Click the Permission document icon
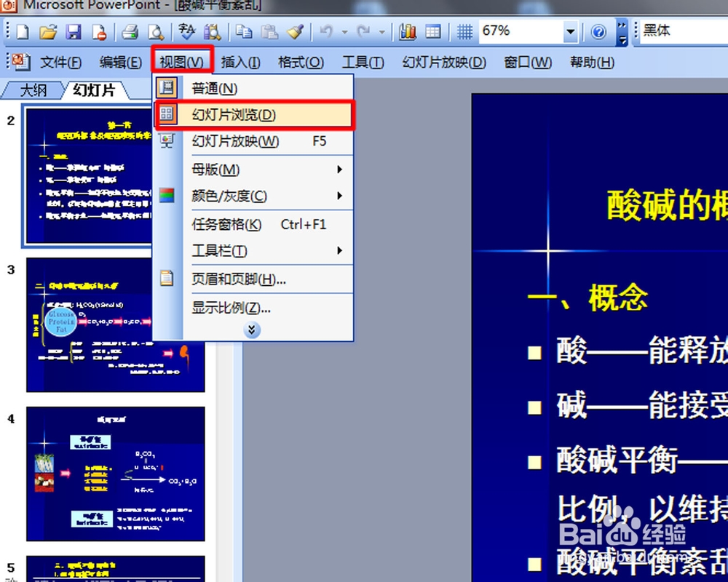Image resolution: width=728 pixels, height=582 pixels. coord(99,32)
